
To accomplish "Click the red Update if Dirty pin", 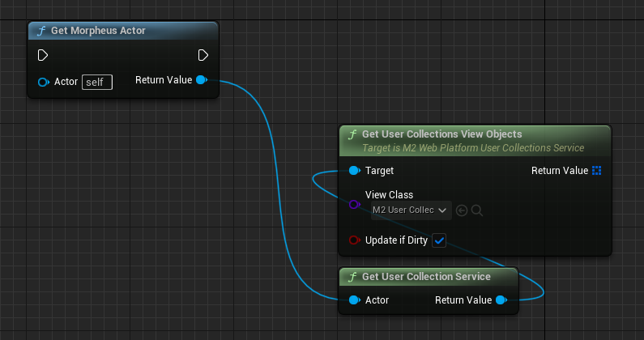I will click(x=354, y=240).
